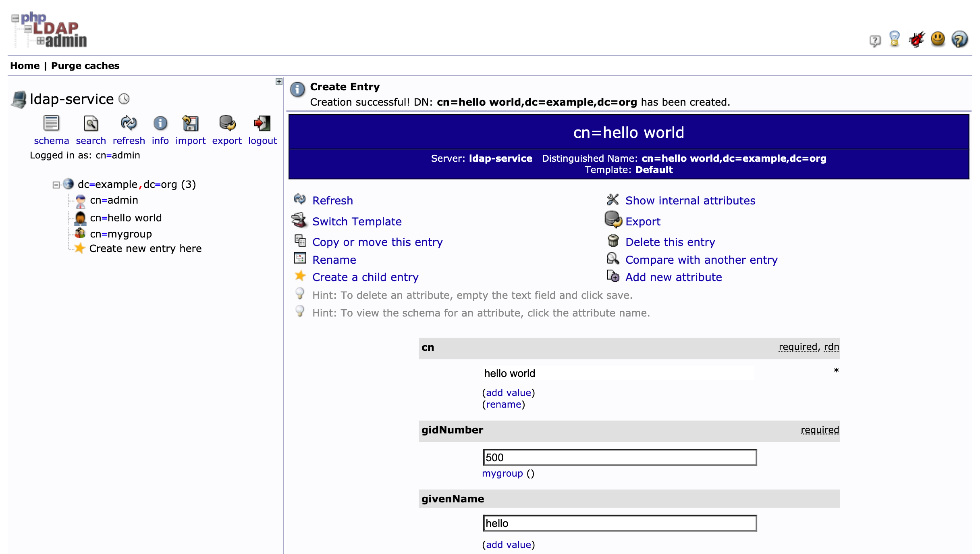The width and height of the screenshot is (980, 554).
Task: Click Copy or move this entry
Action: (x=378, y=242)
